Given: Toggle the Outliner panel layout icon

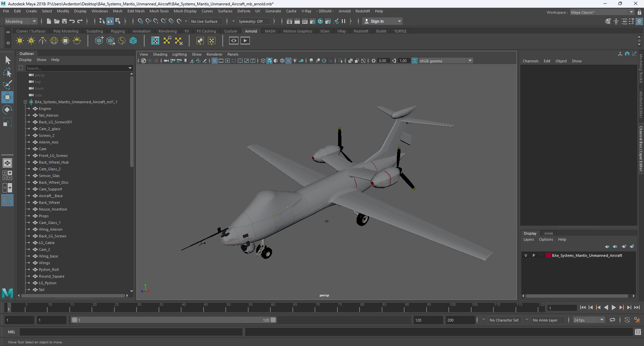Looking at the screenshot, I should [7, 200].
